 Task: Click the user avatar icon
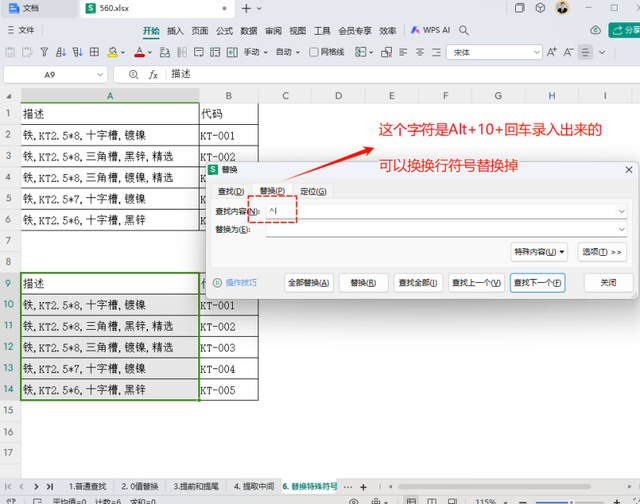point(562,8)
